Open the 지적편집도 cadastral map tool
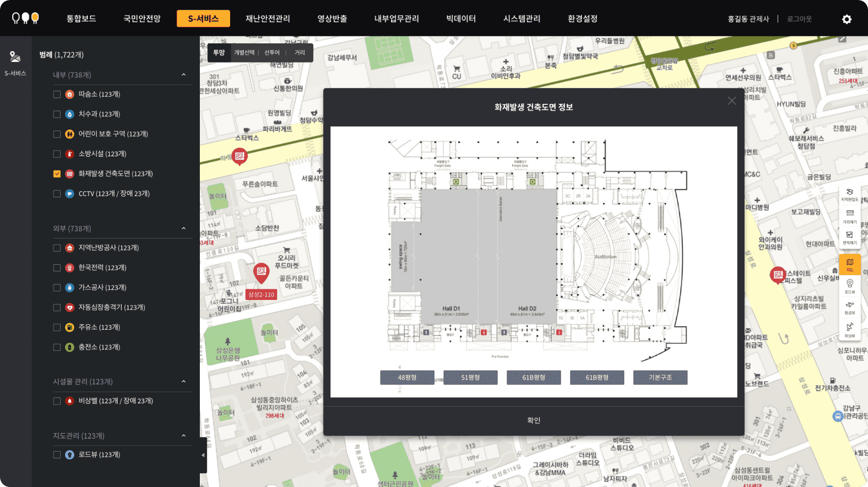This screenshot has width=868, height=487. tap(850, 195)
